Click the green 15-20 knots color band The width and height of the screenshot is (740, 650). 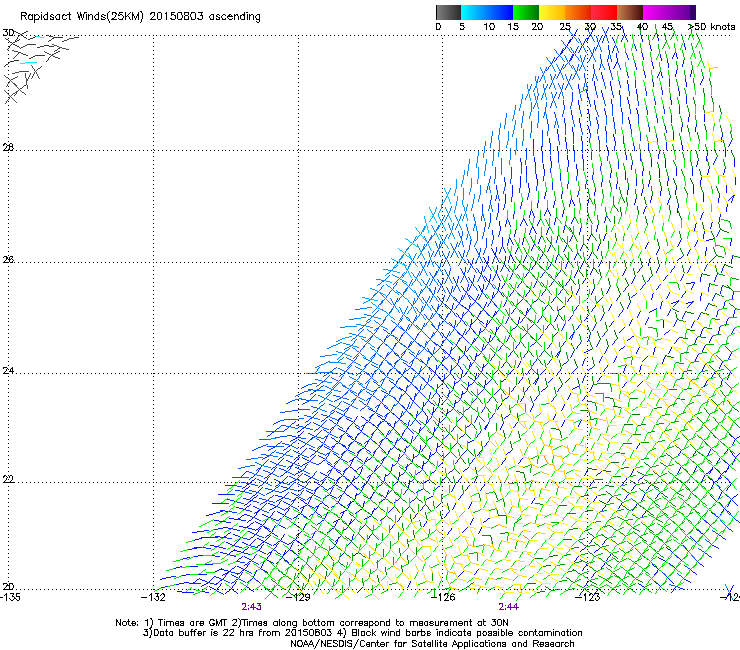point(526,12)
